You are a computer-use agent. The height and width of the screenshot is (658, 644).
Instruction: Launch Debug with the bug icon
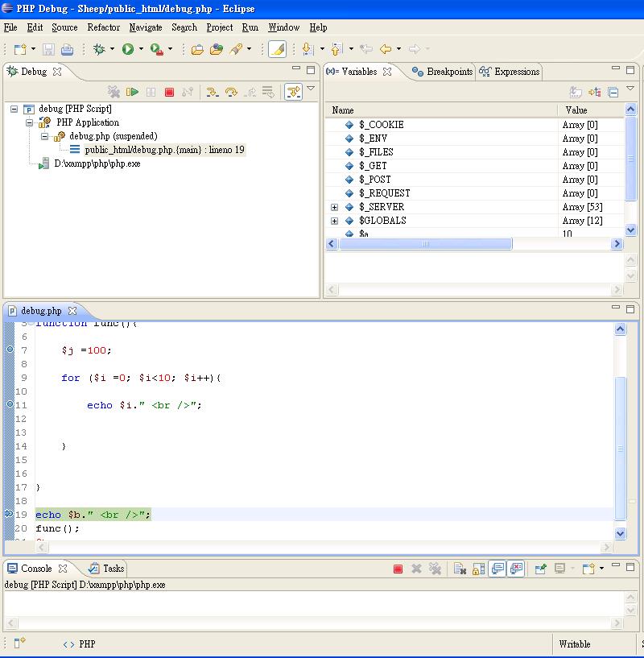(x=100, y=49)
